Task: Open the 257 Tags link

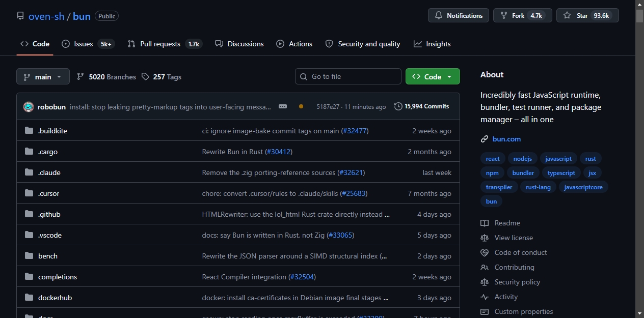Action: [162, 77]
